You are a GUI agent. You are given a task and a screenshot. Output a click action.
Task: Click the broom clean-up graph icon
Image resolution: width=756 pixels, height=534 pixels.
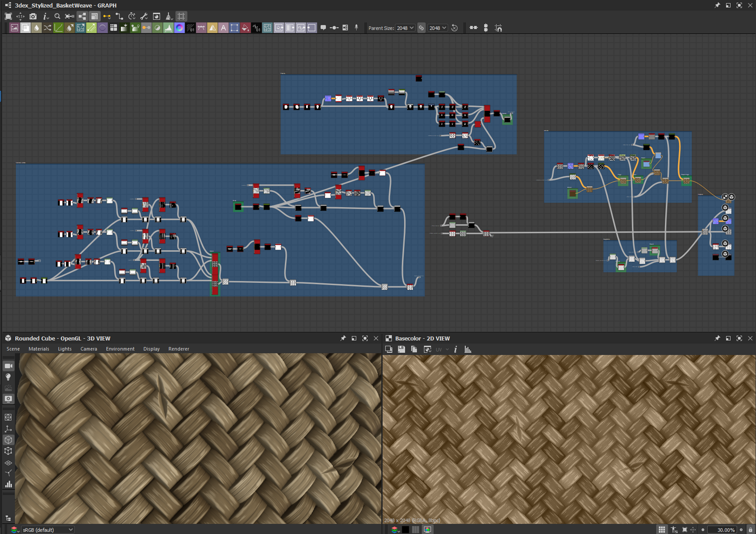tap(169, 16)
